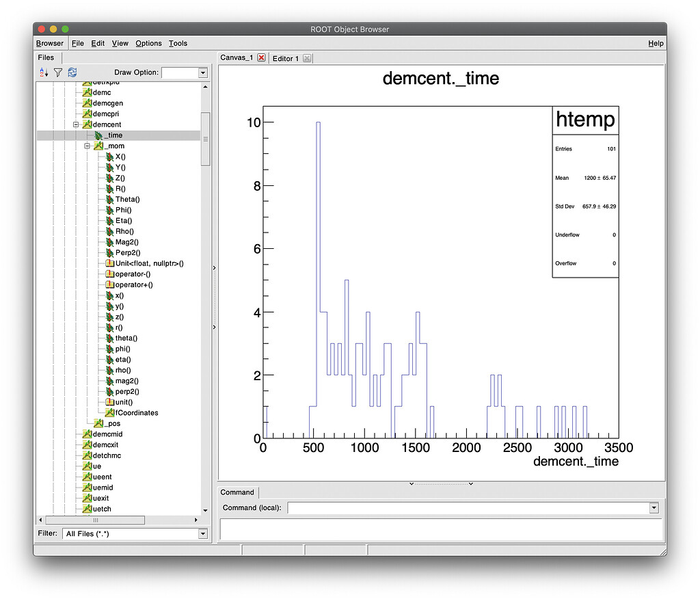Click the uetch branch icon
700x599 pixels.
coord(87,509)
